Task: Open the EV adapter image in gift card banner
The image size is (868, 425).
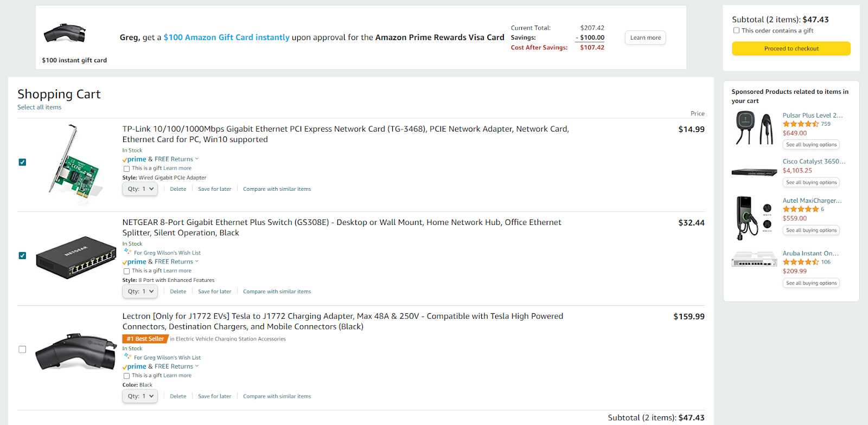Action: pyautogui.click(x=65, y=33)
